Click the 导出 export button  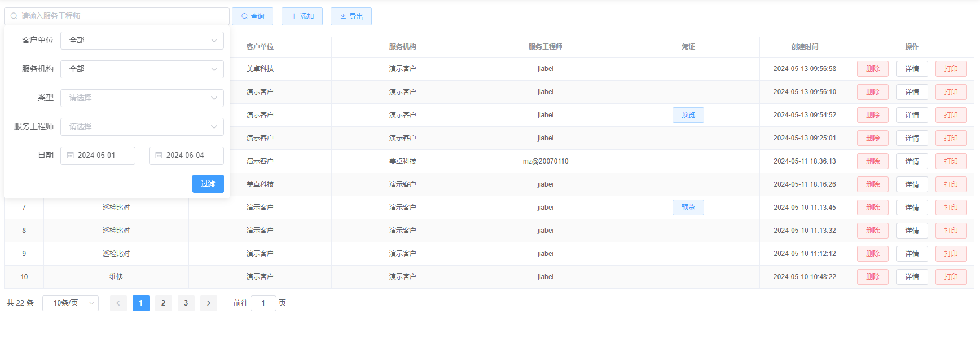(351, 16)
